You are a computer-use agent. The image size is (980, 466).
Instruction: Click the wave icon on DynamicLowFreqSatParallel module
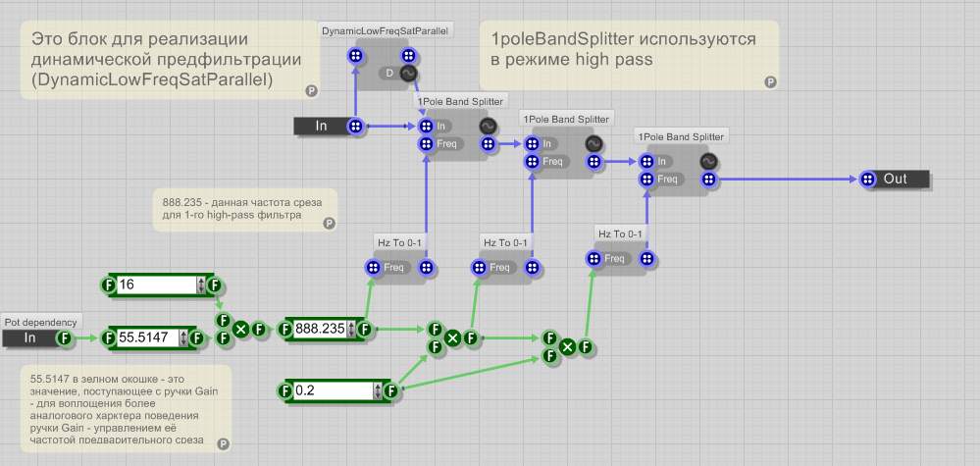tap(409, 75)
